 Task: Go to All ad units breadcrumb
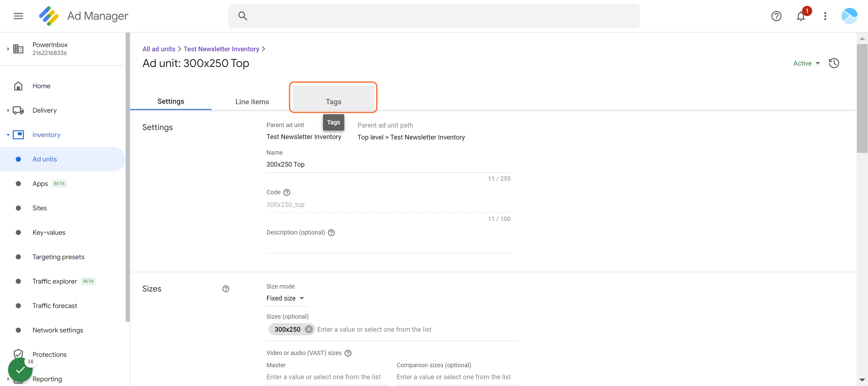coord(159,49)
